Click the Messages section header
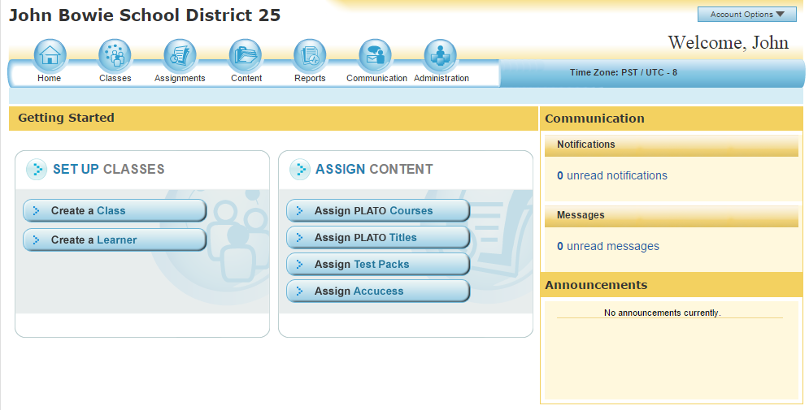Screen dimensions: 810x410 [672, 216]
